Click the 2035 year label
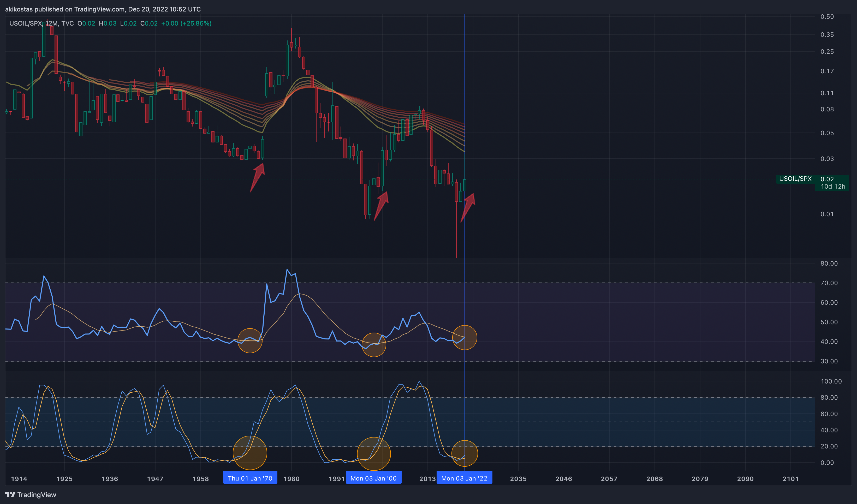The height and width of the screenshot is (504, 857). (x=518, y=479)
